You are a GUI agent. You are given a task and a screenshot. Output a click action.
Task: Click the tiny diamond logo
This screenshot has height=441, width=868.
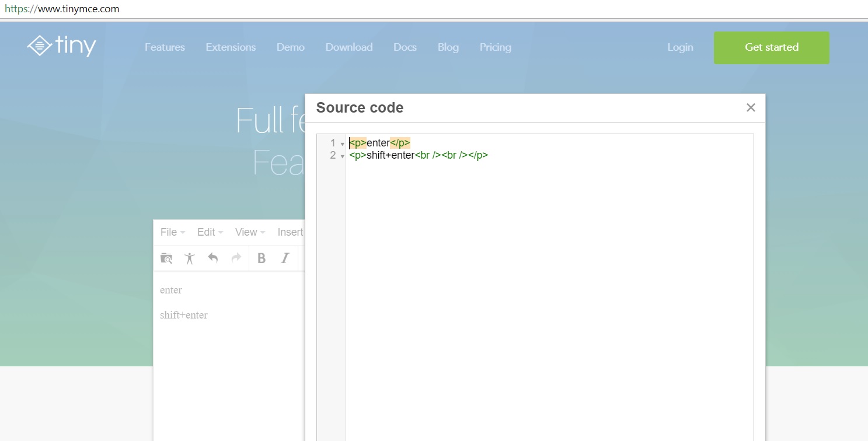(38, 46)
